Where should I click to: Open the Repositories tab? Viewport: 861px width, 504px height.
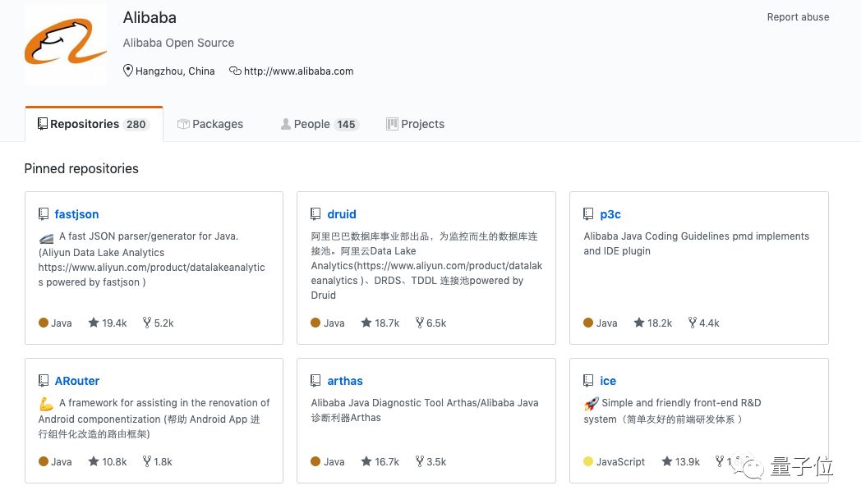(x=93, y=124)
